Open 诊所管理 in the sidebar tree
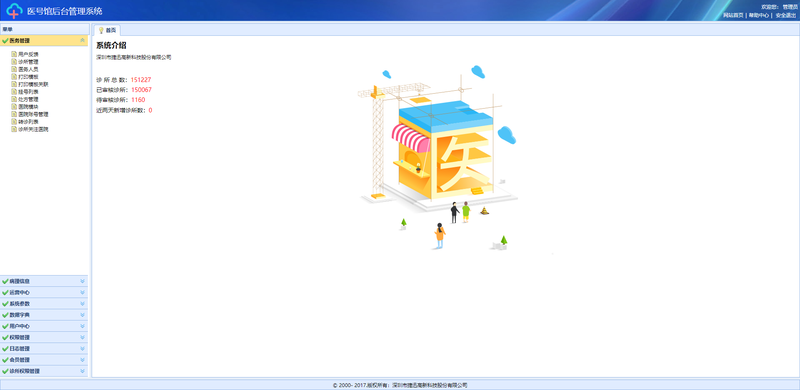The width and height of the screenshot is (800, 390). coord(28,61)
